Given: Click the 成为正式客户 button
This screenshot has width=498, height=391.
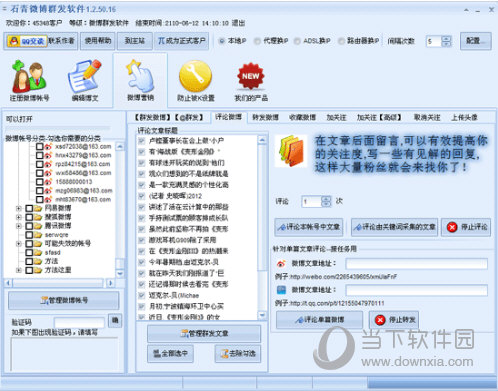Looking at the screenshot, I should (x=182, y=41).
